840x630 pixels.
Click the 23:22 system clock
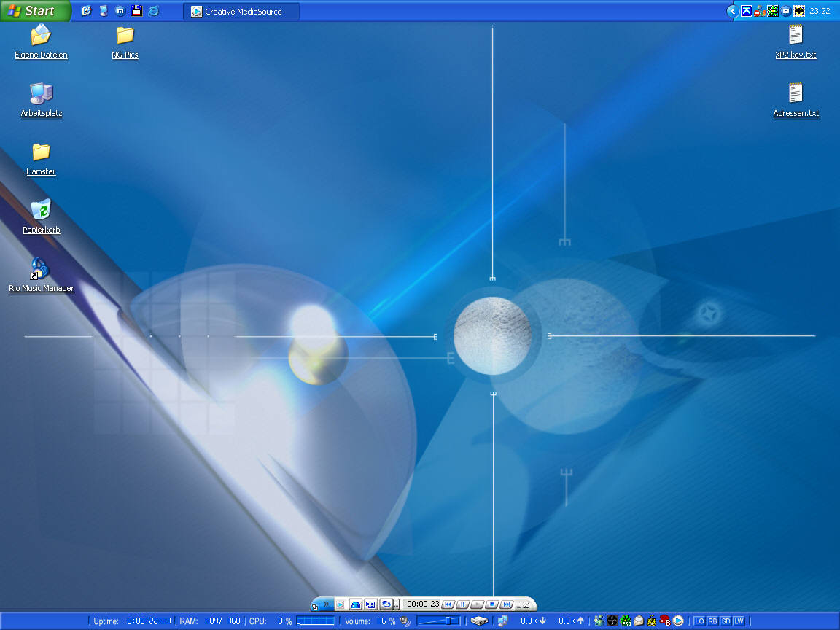820,11
